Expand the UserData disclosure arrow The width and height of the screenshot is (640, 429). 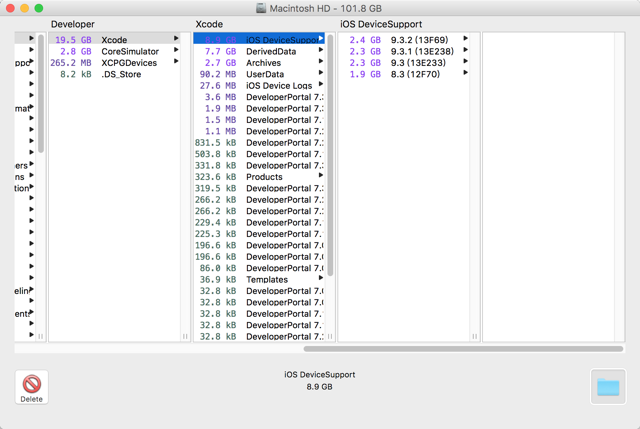pyautogui.click(x=321, y=73)
